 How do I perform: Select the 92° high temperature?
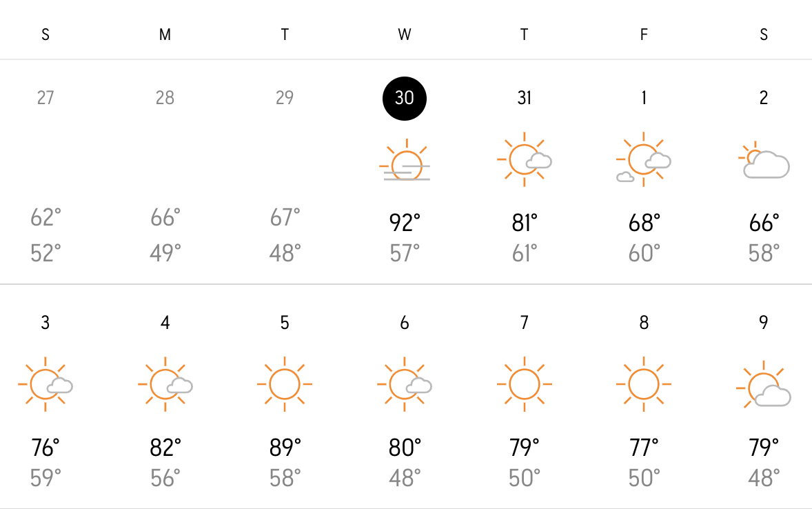[x=405, y=222]
